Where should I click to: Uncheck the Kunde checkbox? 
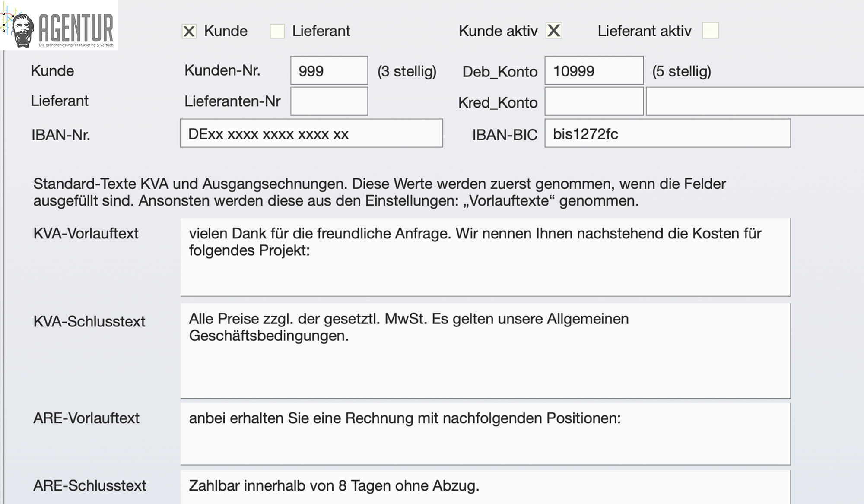189,31
